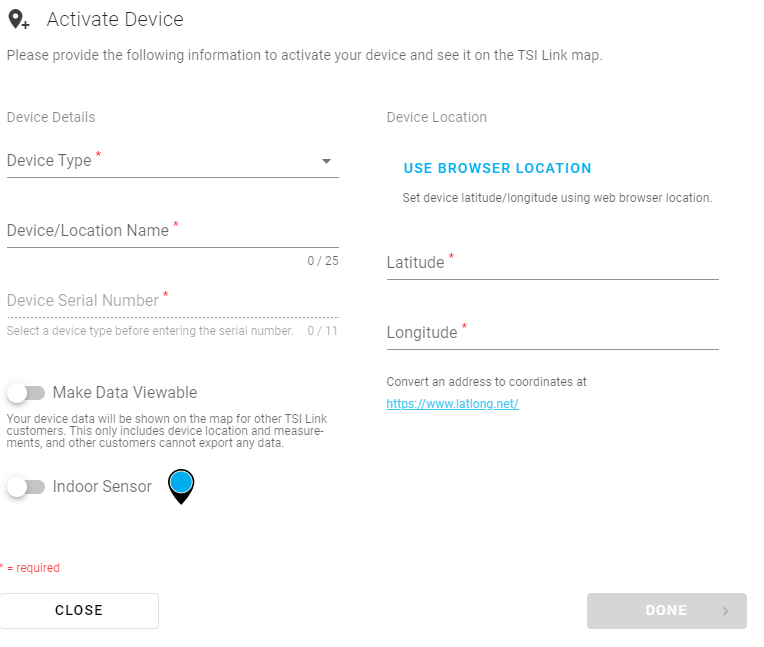Click the Activate Device pin-plus icon

pyautogui.click(x=18, y=19)
